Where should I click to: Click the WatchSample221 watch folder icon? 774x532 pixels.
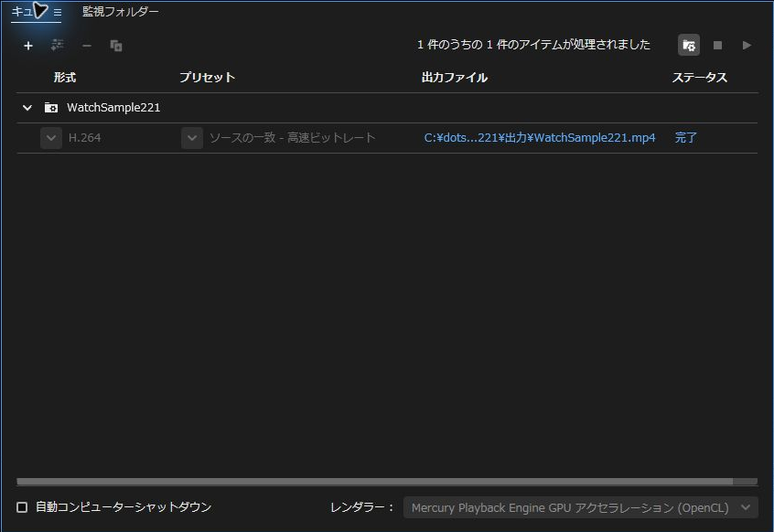(51, 108)
